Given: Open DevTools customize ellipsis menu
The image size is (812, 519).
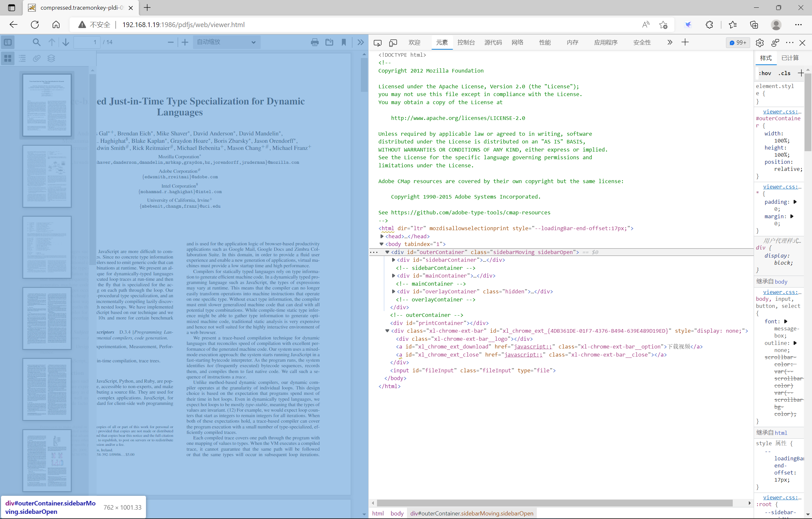Looking at the screenshot, I should point(789,43).
